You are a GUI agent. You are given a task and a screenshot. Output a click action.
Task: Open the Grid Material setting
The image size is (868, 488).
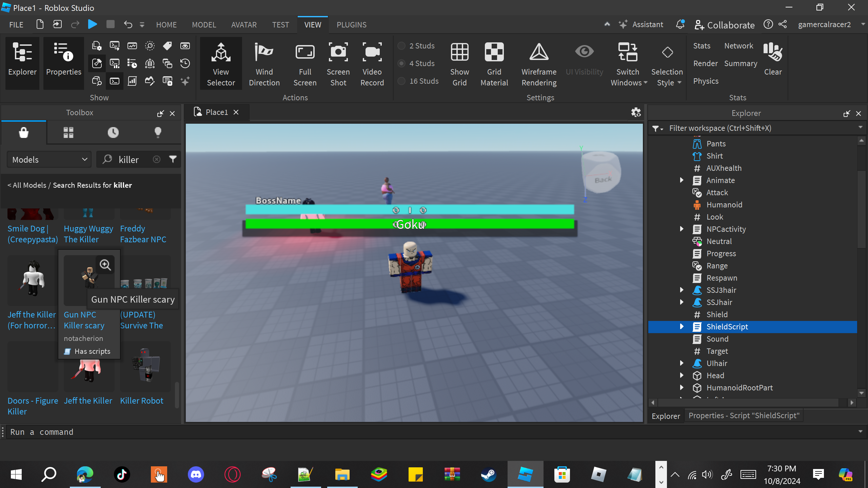(494, 63)
